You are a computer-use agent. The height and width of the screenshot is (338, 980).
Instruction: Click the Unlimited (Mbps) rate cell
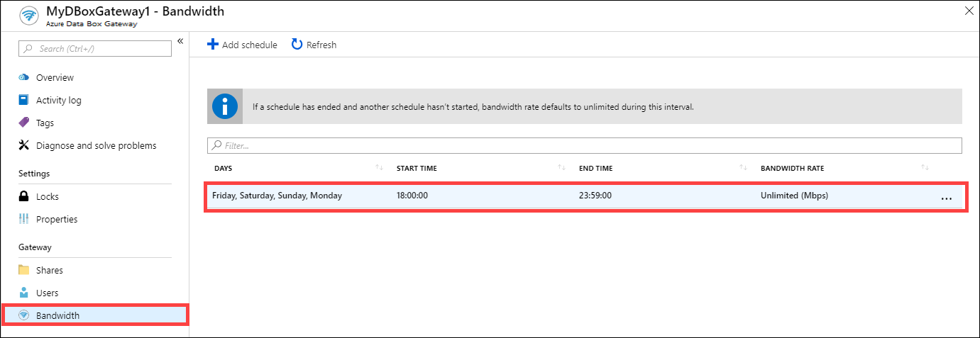[x=794, y=196]
